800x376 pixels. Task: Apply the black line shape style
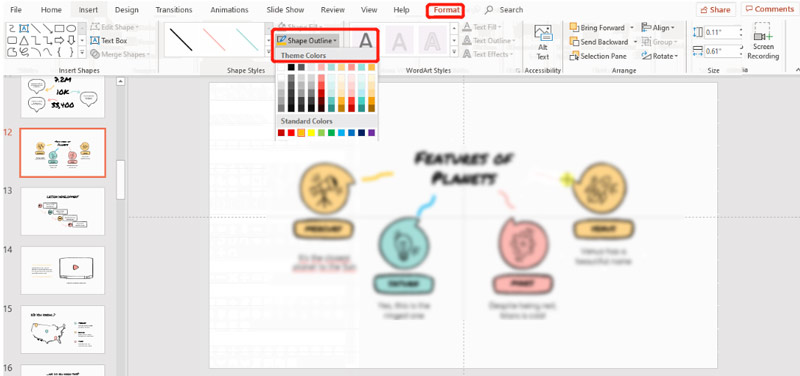tap(181, 39)
